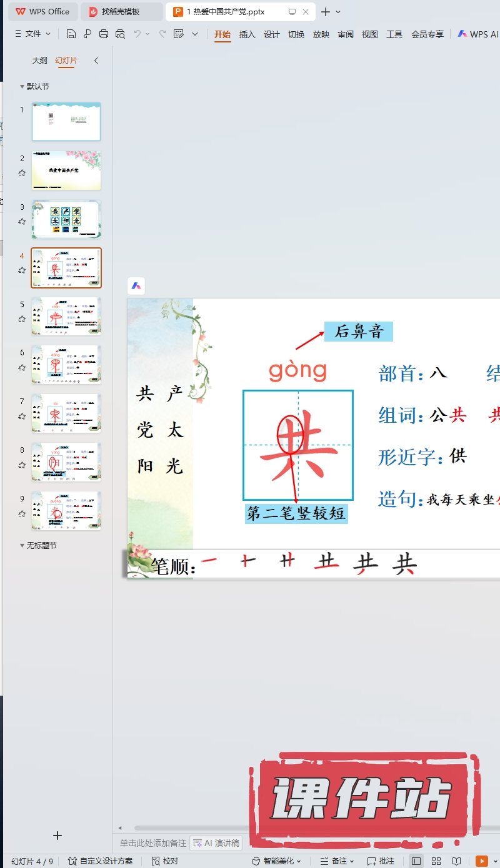Click the print icon
This screenshot has width=500, height=868.
tap(104, 34)
